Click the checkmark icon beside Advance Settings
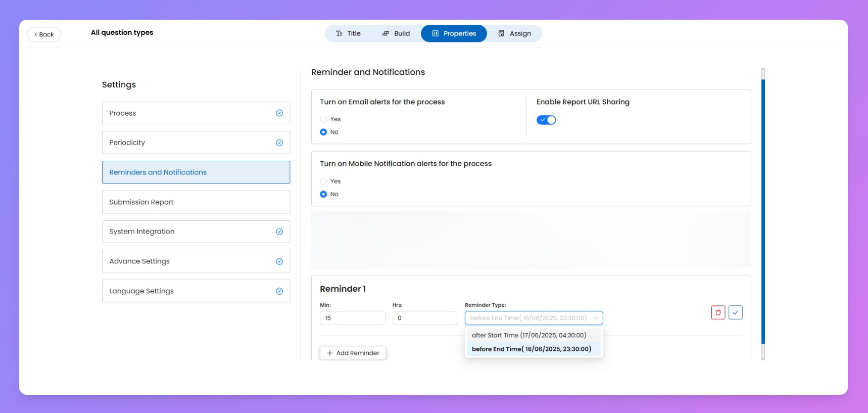This screenshot has width=868, height=413. [279, 261]
